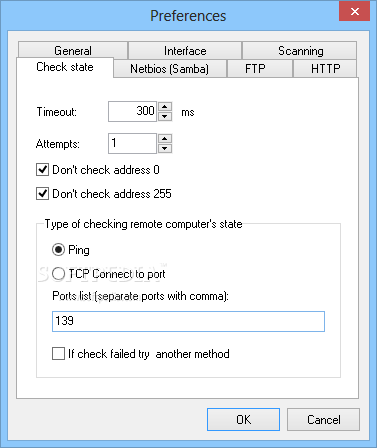Go to Netbios (Samba) tab

[x=170, y=69]
